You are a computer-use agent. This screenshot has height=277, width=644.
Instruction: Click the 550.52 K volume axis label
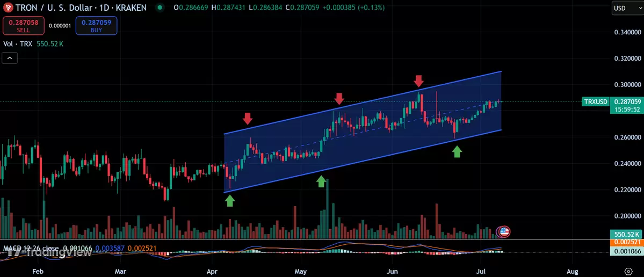[x=627, y=234]
